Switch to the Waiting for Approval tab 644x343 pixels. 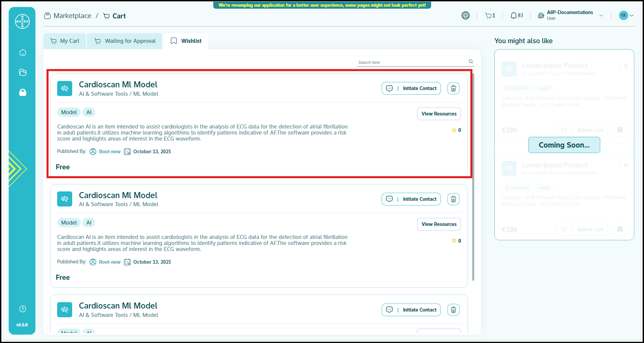(x=125, y=41)
